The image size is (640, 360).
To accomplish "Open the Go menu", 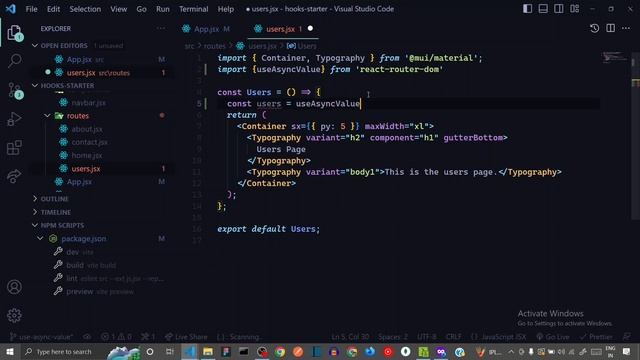I will click(x=141, y=9).
